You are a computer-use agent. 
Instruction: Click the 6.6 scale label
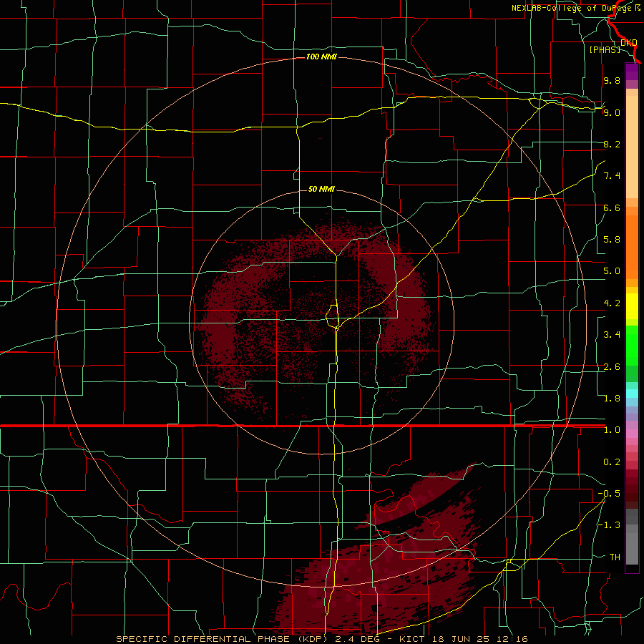tap(612, 208)
